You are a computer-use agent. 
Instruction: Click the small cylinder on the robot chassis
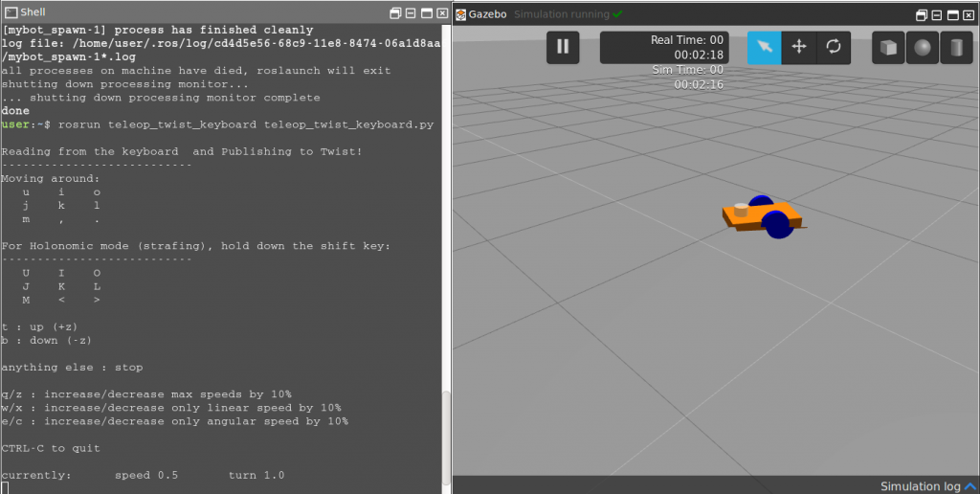[741, 210]
